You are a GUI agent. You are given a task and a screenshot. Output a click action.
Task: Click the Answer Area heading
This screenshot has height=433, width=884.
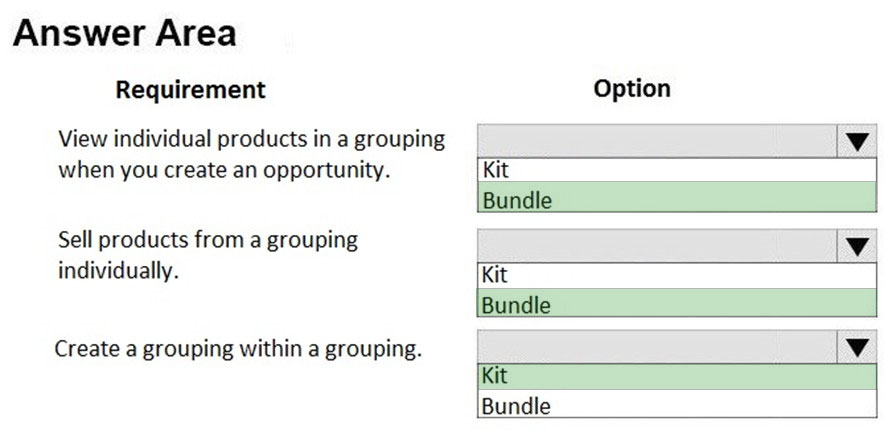coord(125,33)
